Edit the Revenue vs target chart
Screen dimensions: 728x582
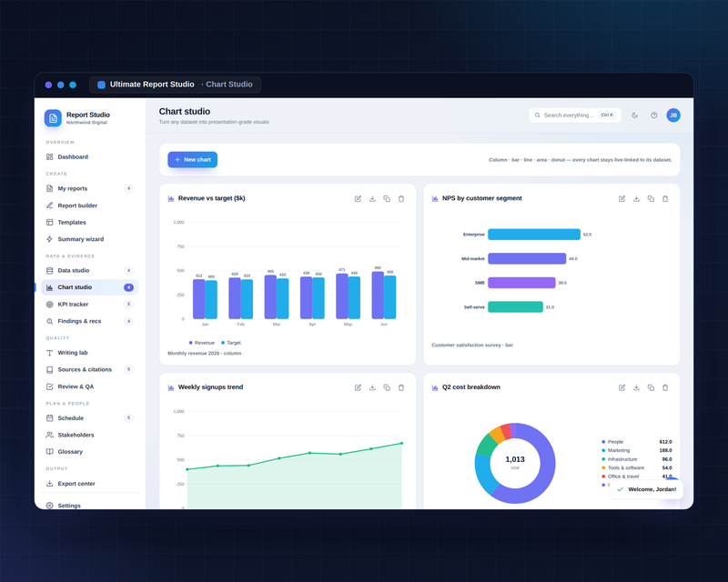(x=358, y=198)
